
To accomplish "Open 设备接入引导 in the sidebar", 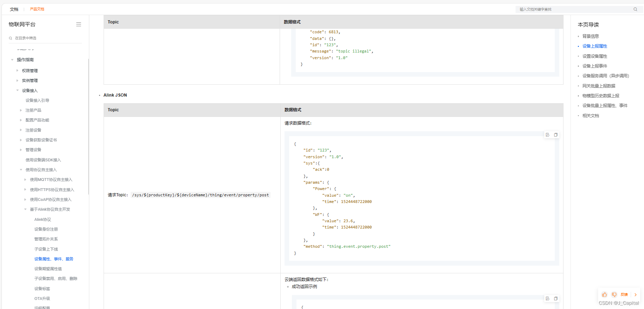I will 37,100.
